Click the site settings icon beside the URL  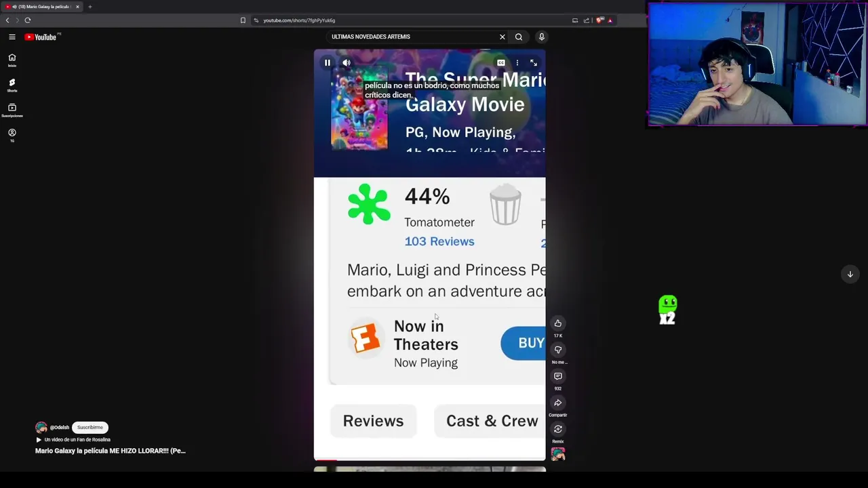pos(256,20)
